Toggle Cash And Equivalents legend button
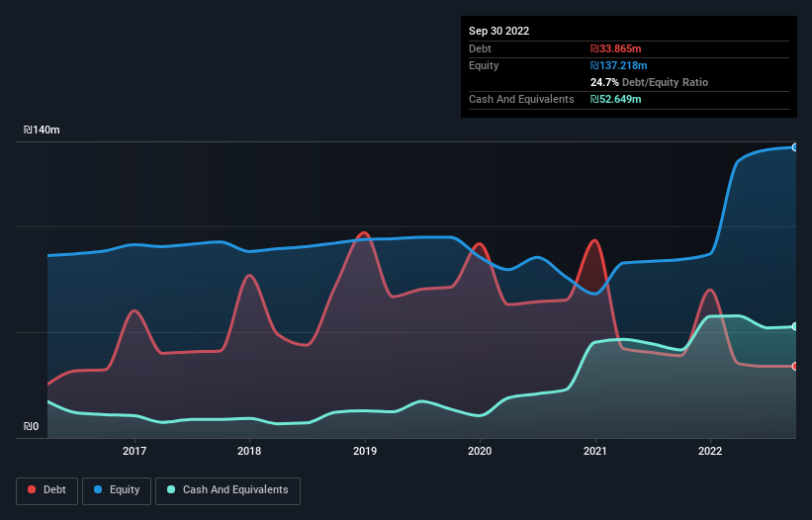The width and height of the screenshot is (812, 520). pos(227,490)
